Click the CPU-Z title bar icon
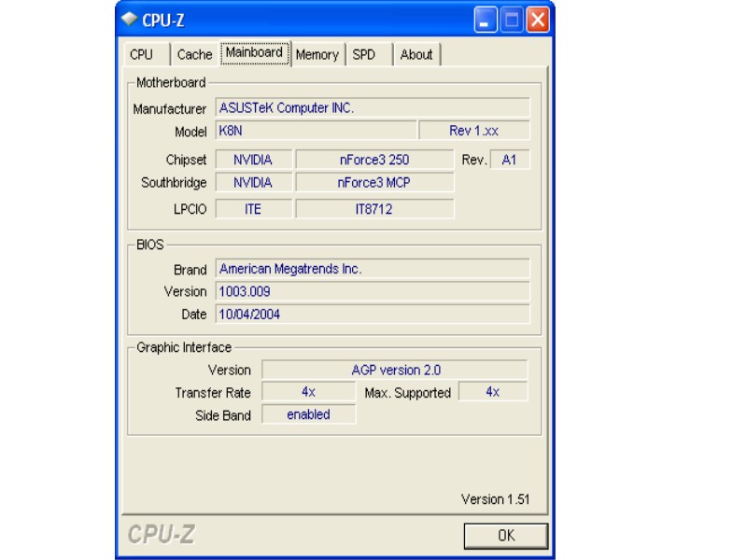The width and height of the screenshot is (747, 560). click(x=129, y=19)
